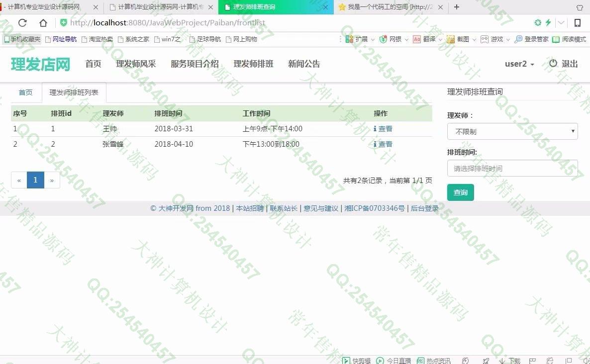Viewport: 590px width, 364px height.
Task: Open the 意见与建议 footer link
Action: coord(320,208)
